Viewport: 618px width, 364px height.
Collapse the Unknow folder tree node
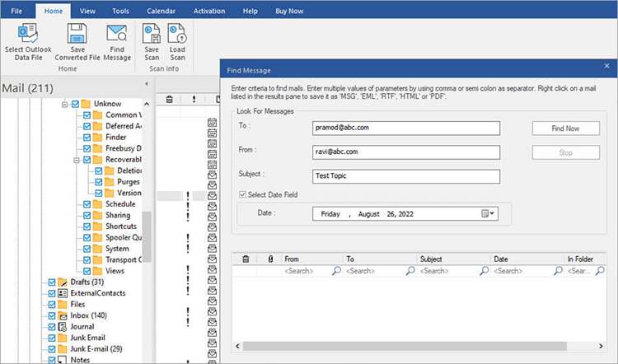[x=64, y=105]
